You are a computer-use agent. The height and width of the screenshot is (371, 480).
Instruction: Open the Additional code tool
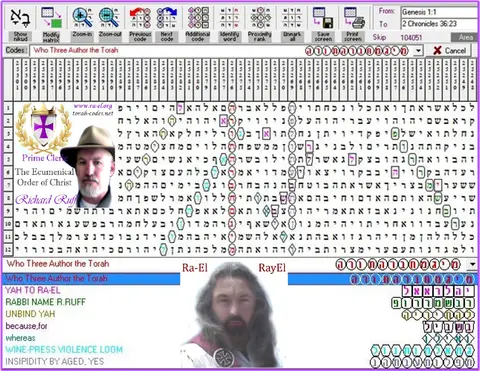click(x=198, y=18)
